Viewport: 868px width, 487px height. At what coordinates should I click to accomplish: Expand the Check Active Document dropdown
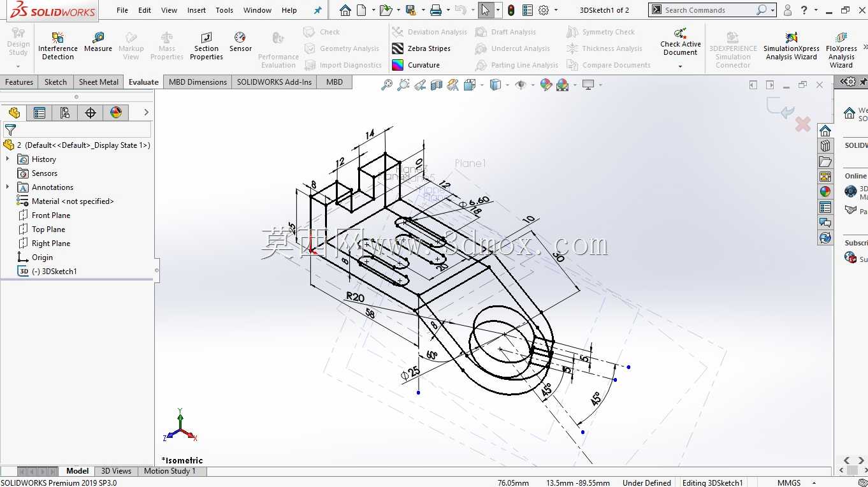tap(680, 66)
